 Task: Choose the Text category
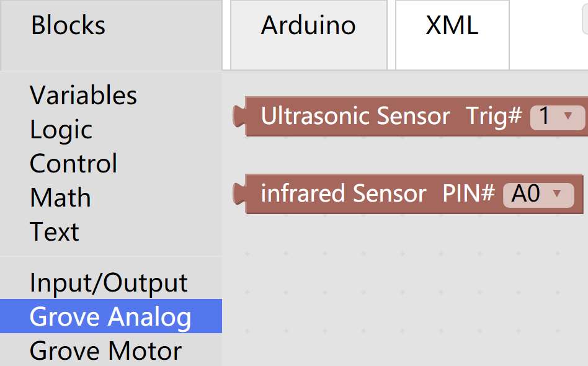pos(54,232)
